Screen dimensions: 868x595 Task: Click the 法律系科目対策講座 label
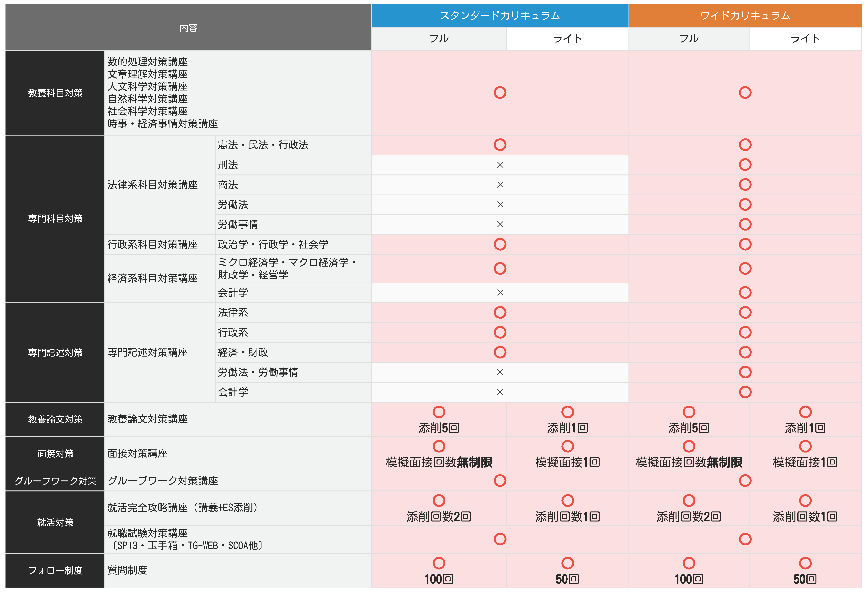pyautogui.click(x=152, y=185)
